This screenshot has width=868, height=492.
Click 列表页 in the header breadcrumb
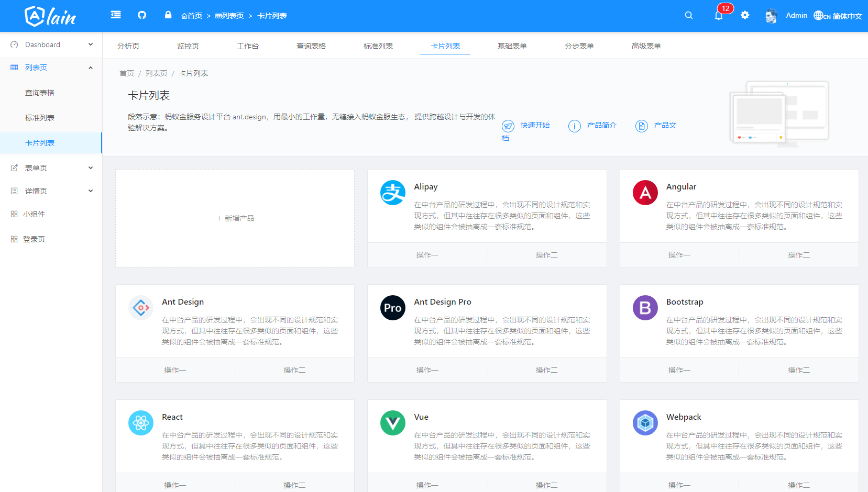point(229,16)
